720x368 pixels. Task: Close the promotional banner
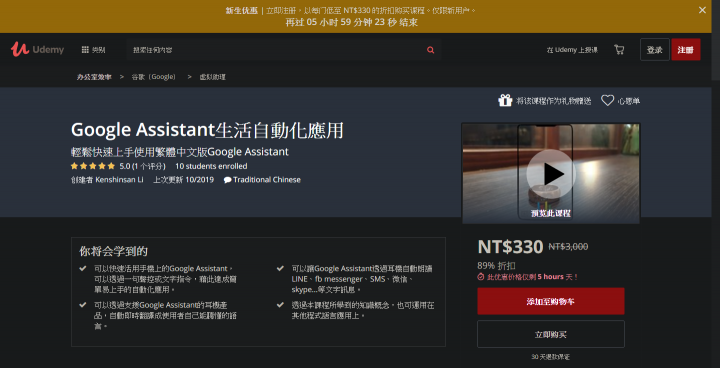[702, 10]
